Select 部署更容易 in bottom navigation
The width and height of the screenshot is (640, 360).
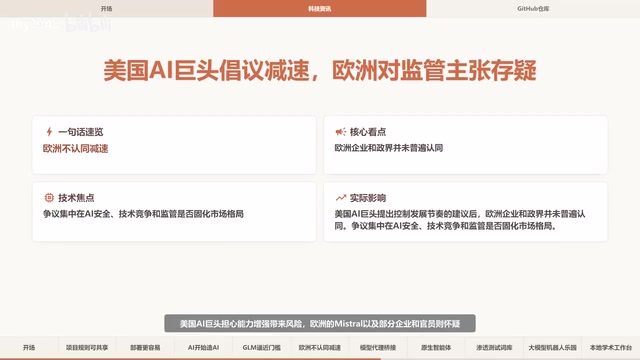coord(145,347)
